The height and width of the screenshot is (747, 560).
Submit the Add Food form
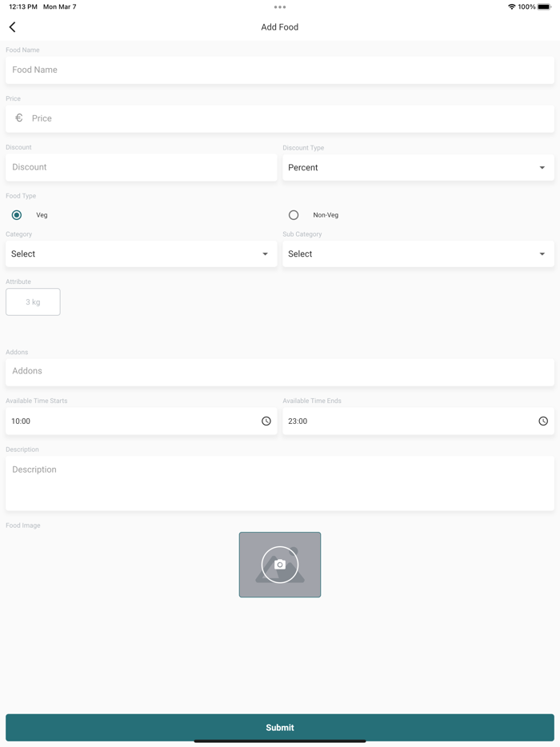[x=280, y=728]
